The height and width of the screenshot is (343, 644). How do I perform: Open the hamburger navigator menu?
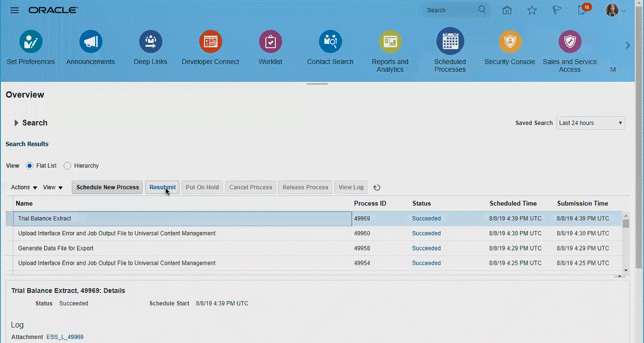[15, 10]
